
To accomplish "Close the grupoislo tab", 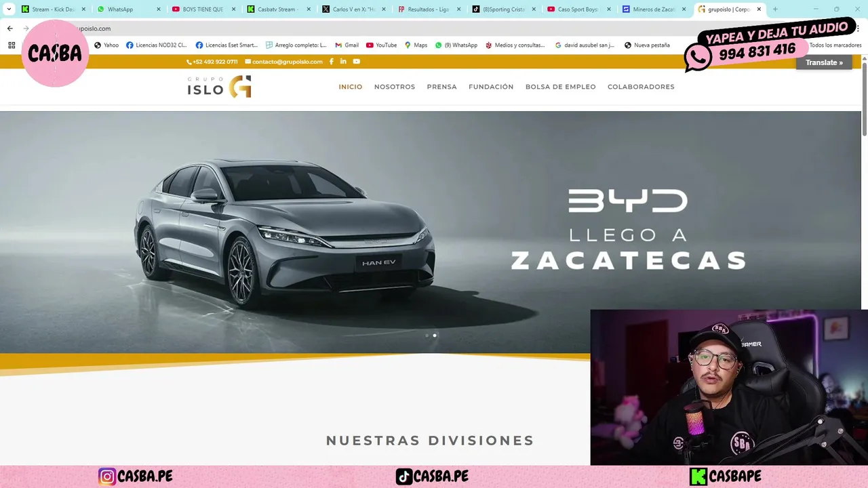I will tap(759, 9).
